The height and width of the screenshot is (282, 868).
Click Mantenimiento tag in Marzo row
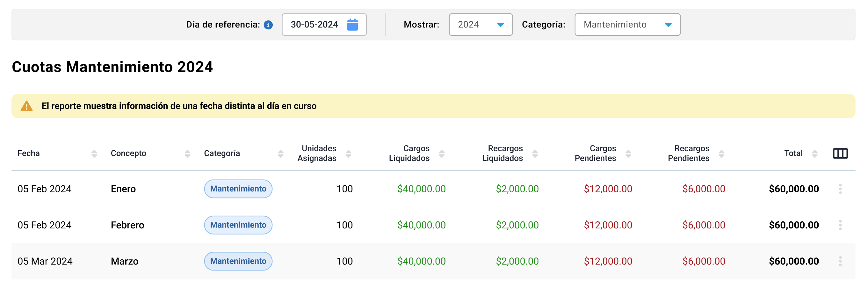238,261
